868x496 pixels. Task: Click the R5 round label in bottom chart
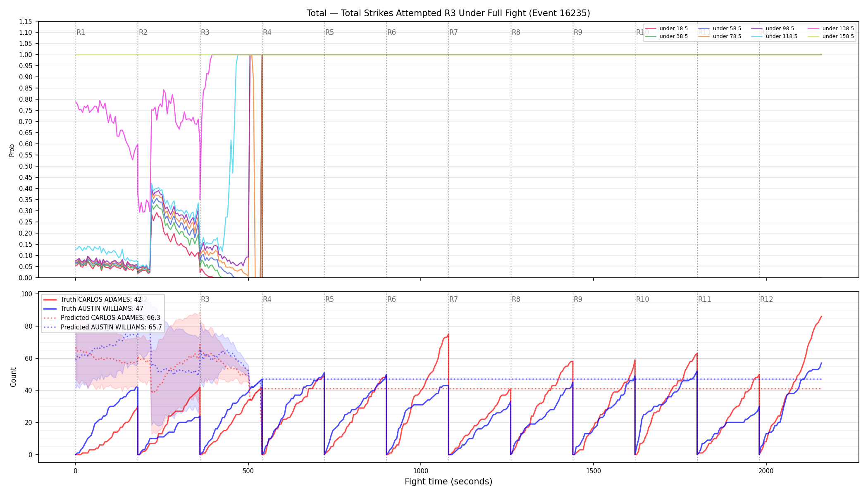point(329,299)
